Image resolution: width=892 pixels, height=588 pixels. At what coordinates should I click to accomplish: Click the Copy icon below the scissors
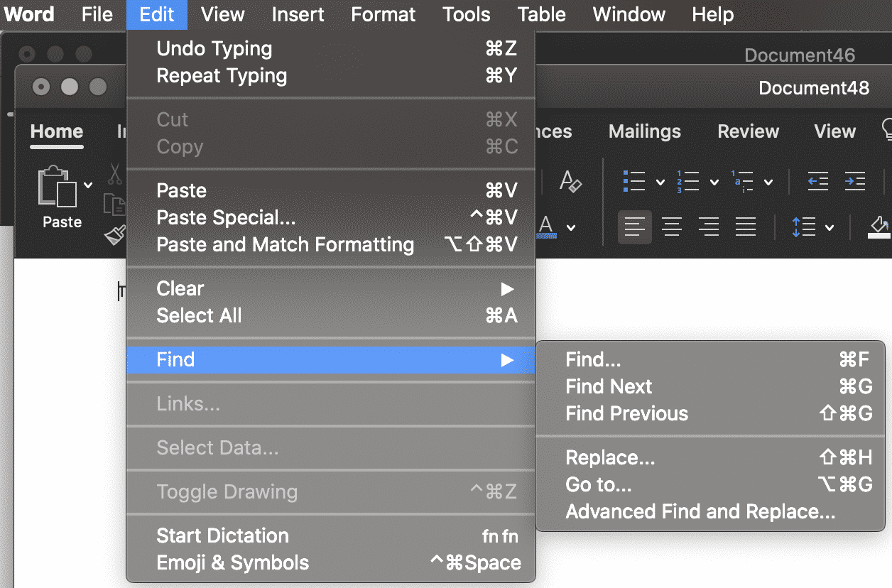pyautogui.click(x=114, y=206)
